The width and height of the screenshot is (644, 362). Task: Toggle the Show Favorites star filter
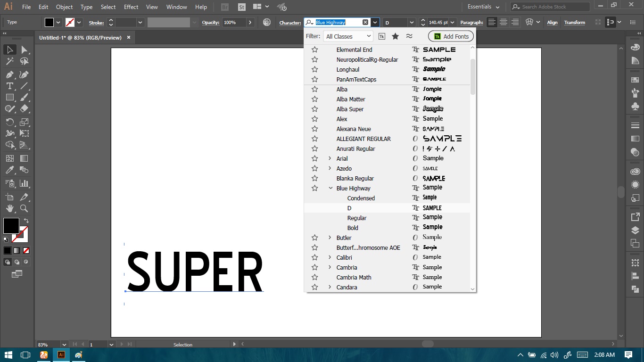[395, 36]
